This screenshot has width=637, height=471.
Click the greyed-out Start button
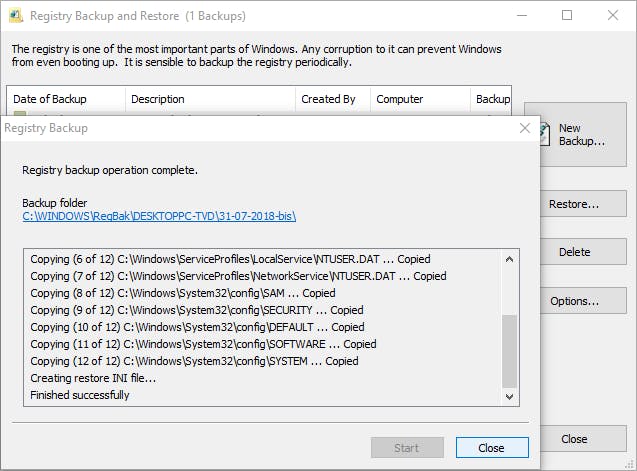[407, 447]
